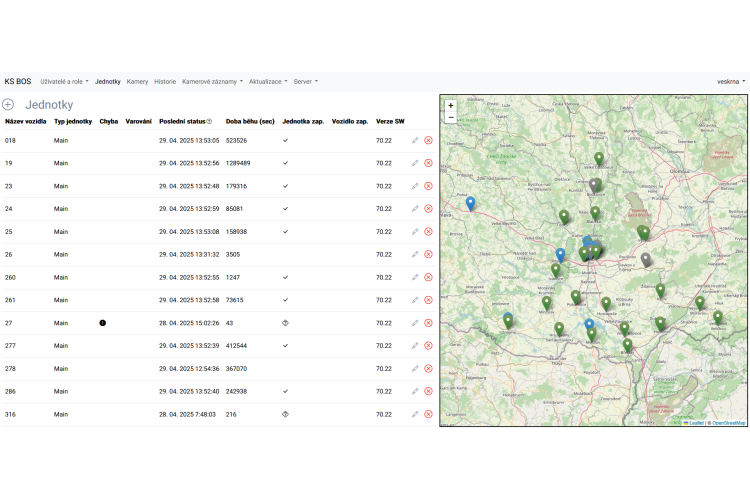Image resolution: width=750 pixels, height=500 pixels.
Task: Click the unit status icon in row 316
Action: [x=285, y=414]
